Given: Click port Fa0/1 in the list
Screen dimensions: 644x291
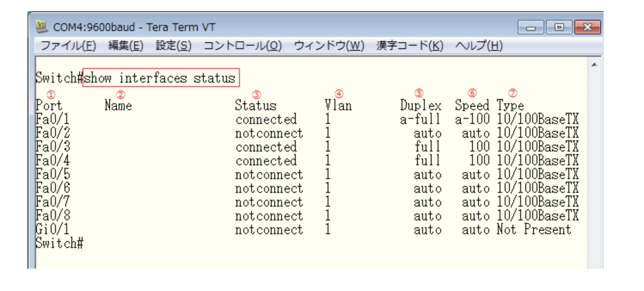Looking at the screenshot, I should pyautogui.click(x=52, y=119).
